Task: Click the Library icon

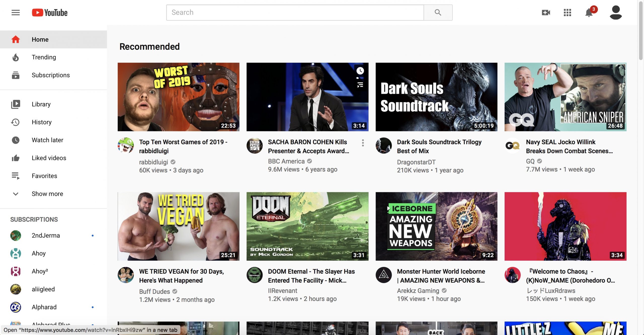Action: (x=16, y=104)
